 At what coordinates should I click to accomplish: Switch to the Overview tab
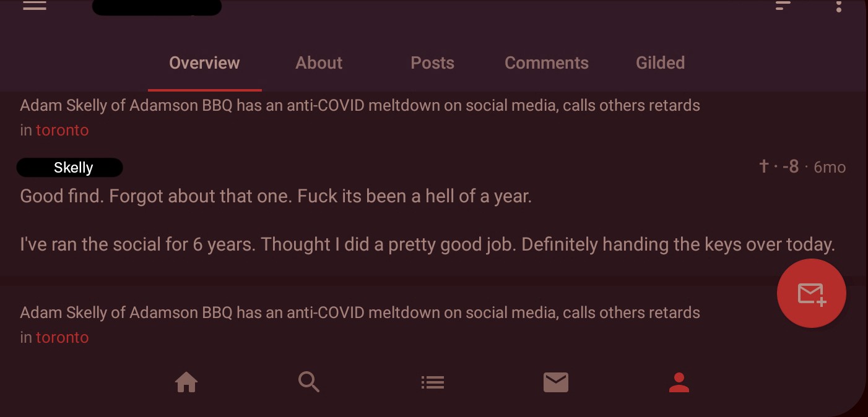pos(204,62)
